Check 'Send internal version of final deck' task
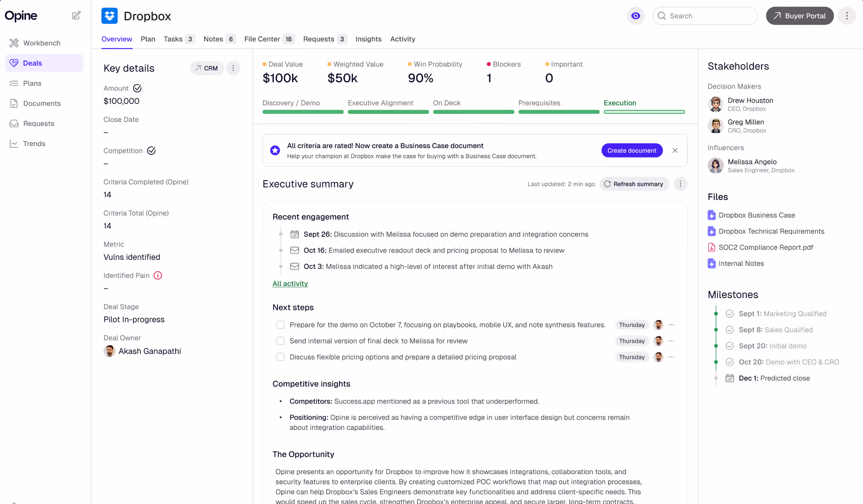This screenshot has height=504, width=863. (280, 341)
